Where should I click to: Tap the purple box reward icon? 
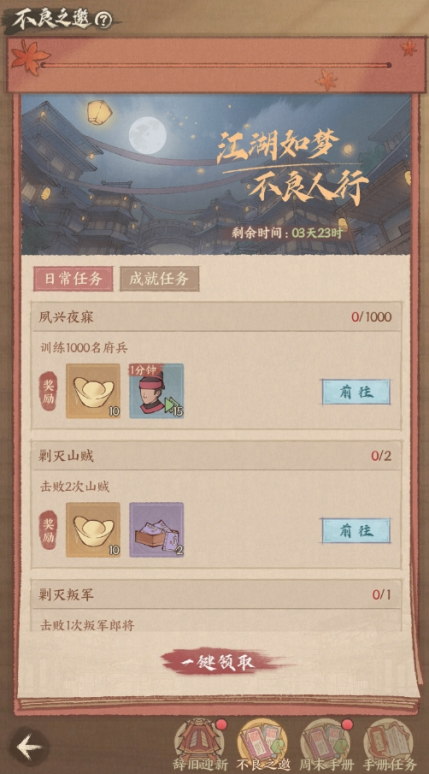tap(156, 530)
